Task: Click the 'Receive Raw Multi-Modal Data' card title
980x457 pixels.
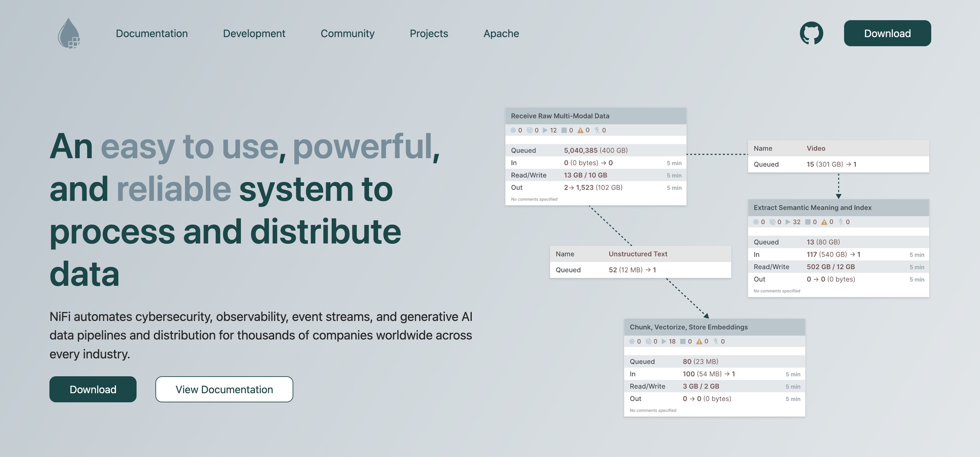Action: point(560,116)
